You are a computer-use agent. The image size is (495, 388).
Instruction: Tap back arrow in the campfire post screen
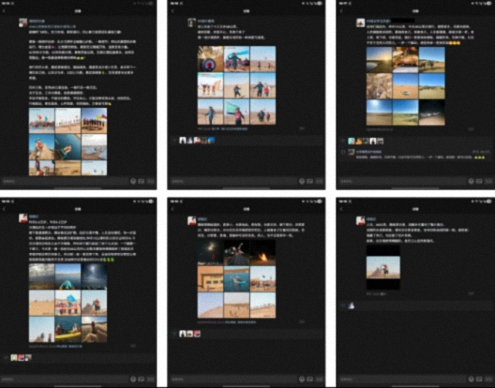[172, 209]
